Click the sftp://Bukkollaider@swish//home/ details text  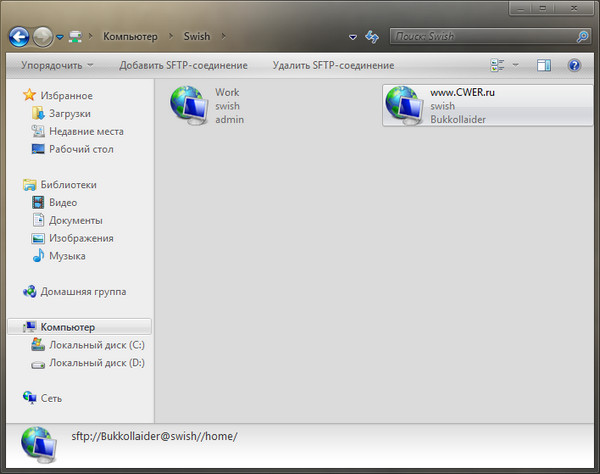pyautogui.click(x=154, y=436)
